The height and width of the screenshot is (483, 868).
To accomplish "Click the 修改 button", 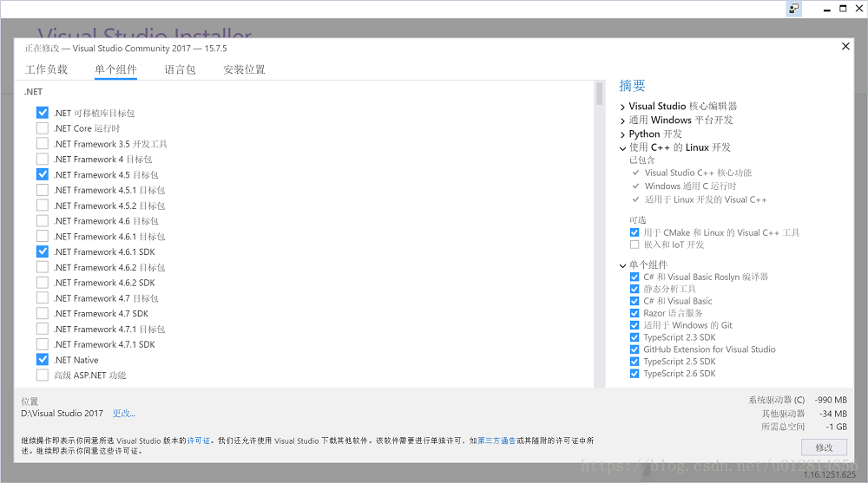I will coord(824,447).
